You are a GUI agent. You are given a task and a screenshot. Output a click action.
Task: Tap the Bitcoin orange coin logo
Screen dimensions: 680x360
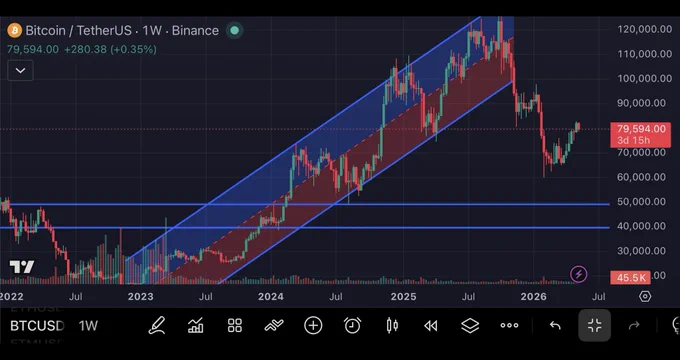15,30
